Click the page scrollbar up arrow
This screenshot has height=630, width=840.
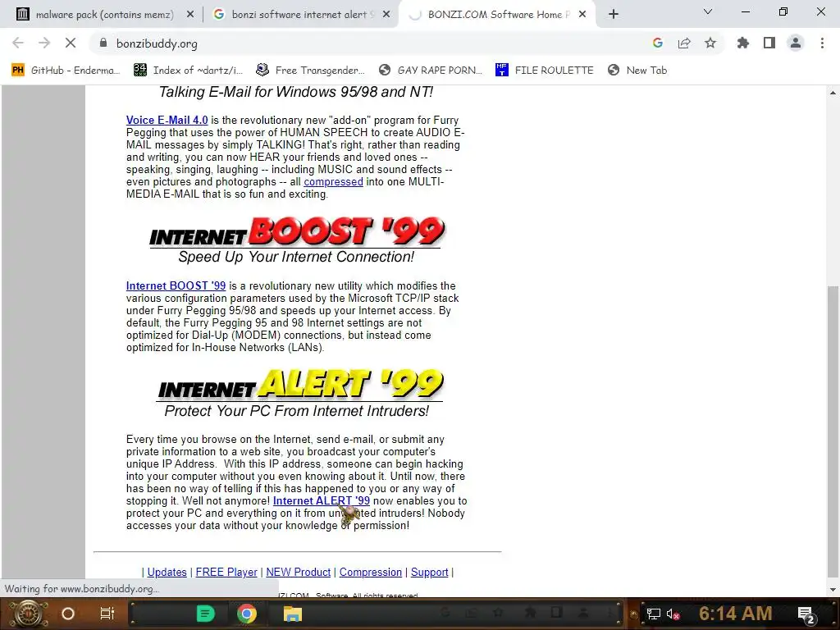click(833, 93)
